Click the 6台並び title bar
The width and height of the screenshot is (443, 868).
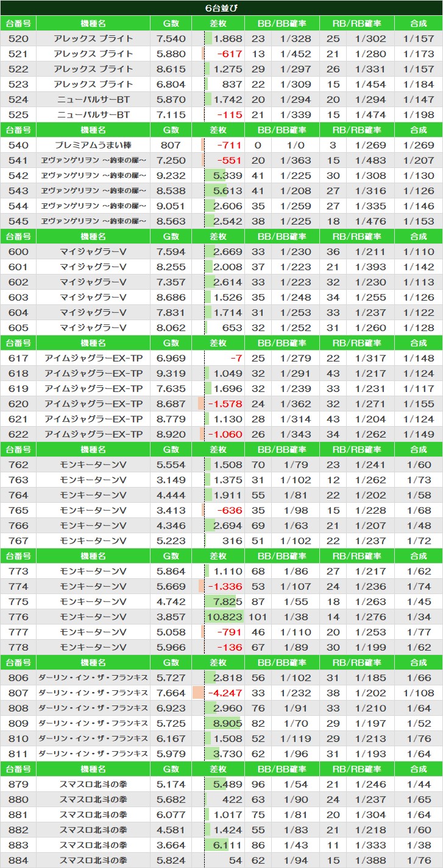click(221, 7)
